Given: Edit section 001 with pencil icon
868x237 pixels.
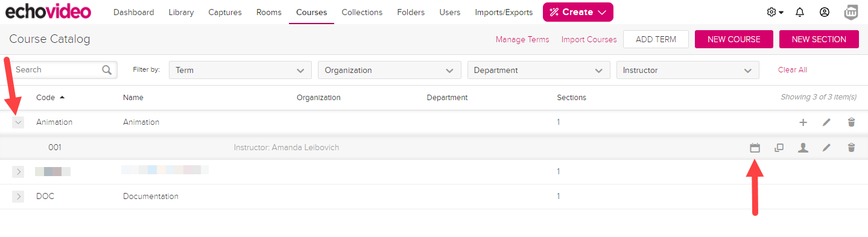Looking at the screenshot, I should 826,147.
